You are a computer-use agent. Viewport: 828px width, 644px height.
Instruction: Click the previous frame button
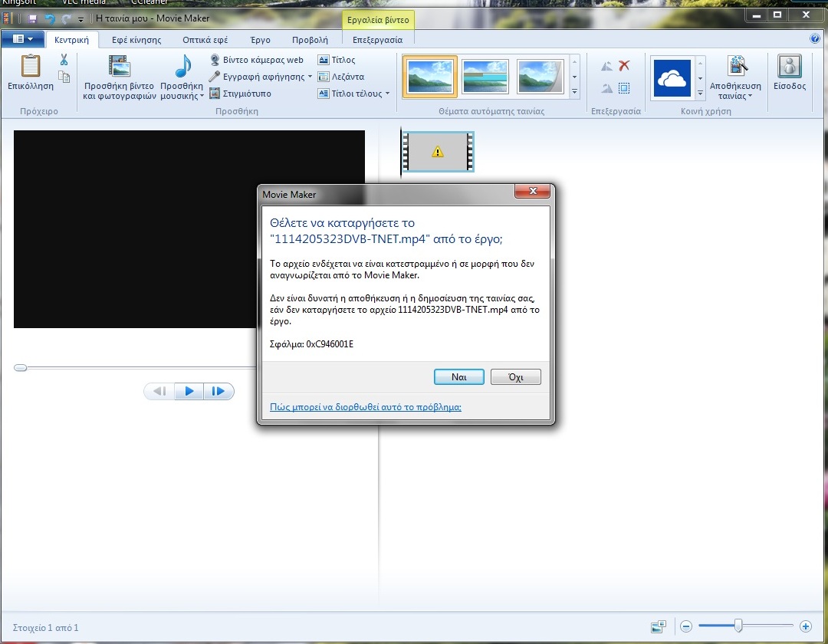(159, 391)
